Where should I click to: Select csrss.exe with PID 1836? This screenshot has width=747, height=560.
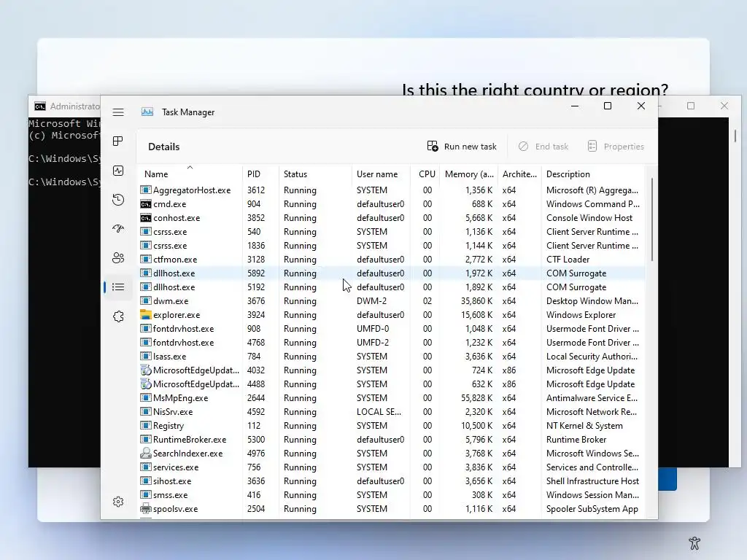coord(392,245)
